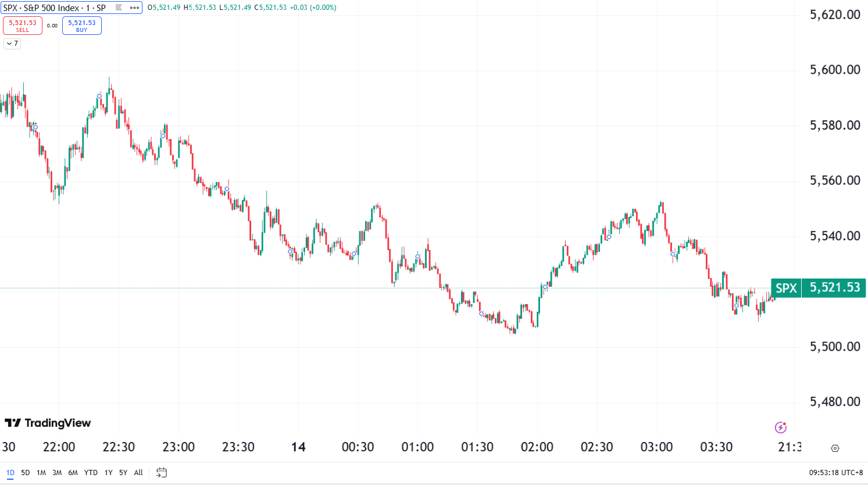
Task: Click the purple lightning flash icon
Action: (781, 427)
